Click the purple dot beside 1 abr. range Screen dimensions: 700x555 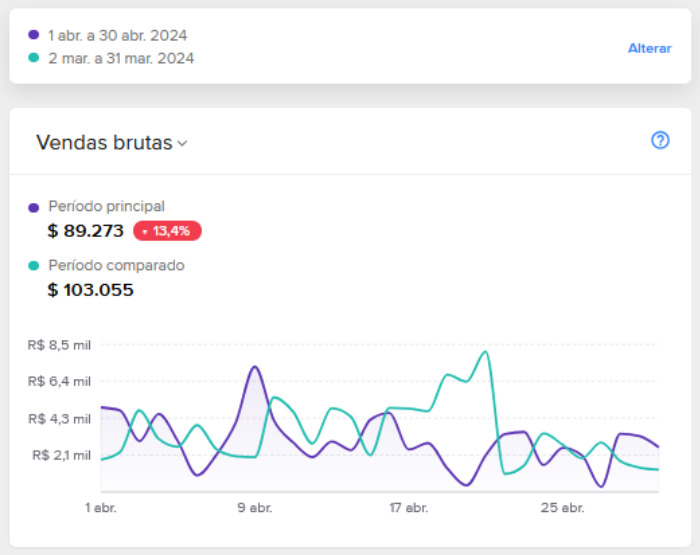pyautogui.click(x=33, y=35)
